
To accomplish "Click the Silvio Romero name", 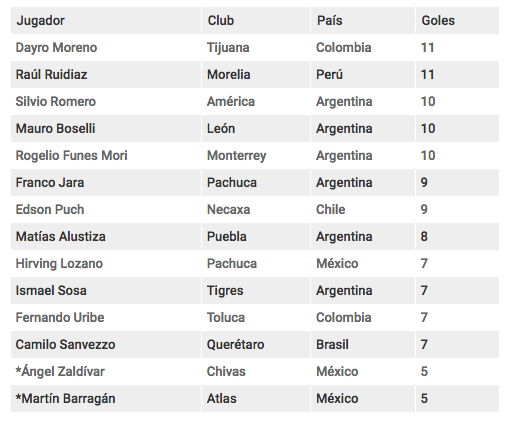I will click(56, 102).
